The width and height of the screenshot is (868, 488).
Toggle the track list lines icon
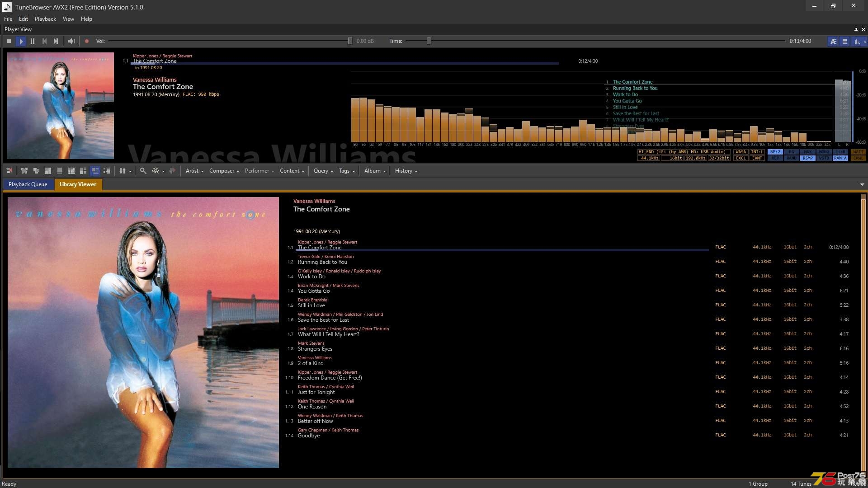[x=844, y=41]
